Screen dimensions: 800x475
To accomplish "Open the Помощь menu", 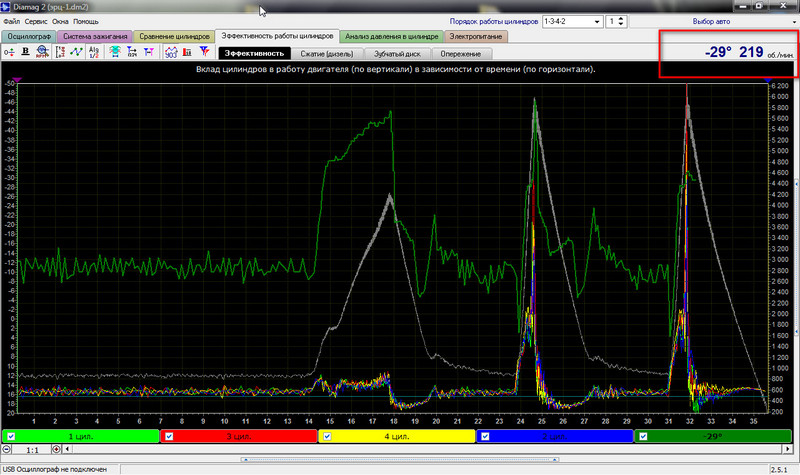I will pyautogui.click(x=86, y=21).
